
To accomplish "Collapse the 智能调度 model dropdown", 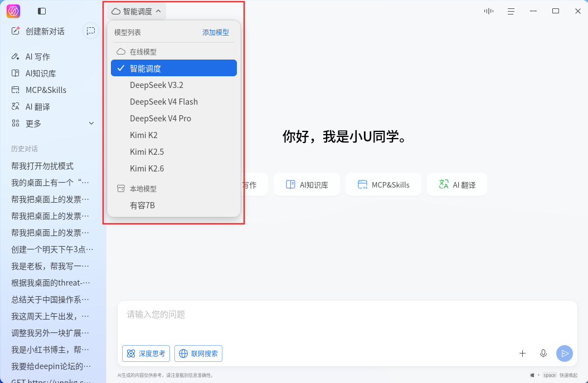I will coord(137,11).
